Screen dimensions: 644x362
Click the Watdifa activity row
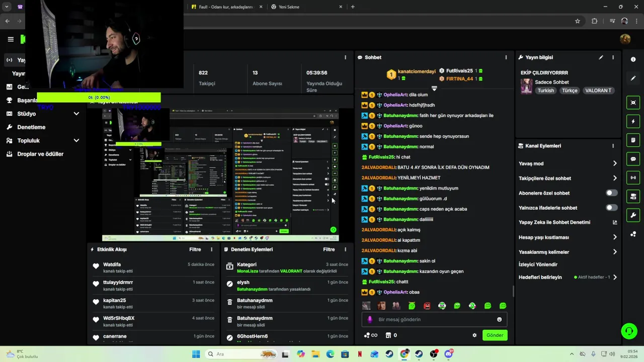pos(153,267)
